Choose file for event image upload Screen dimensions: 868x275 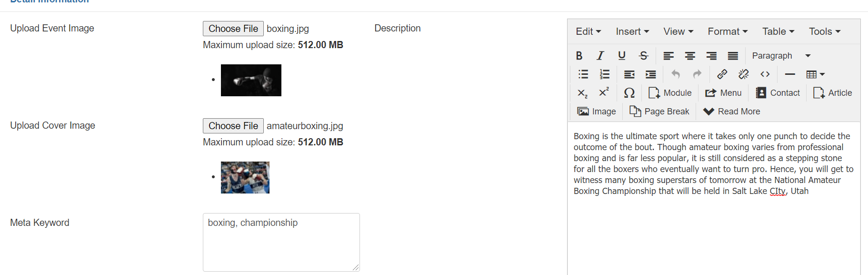click(233, 29)
